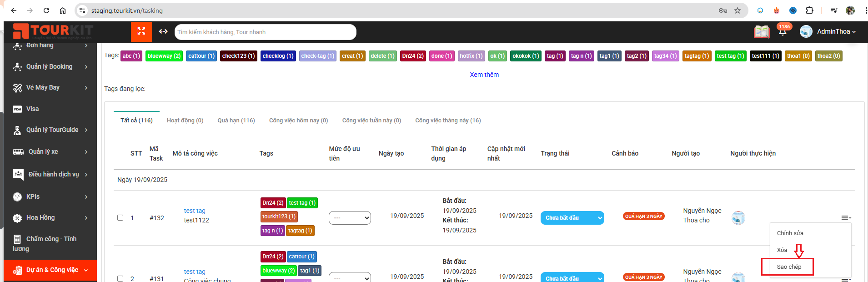Click the hamburger action menu for task #132
Screen dimensions: 868x282
pyautogui.click(x=845, y=218)
